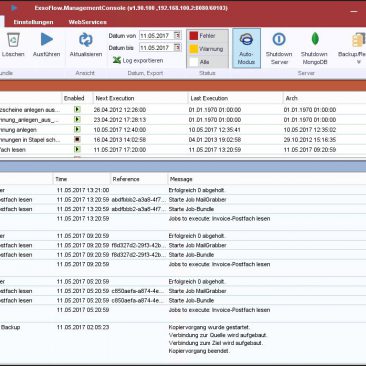This screenshot has height=366, width=366.
Task: Run job with the Ausführen play icon
Action: [47, 39]
